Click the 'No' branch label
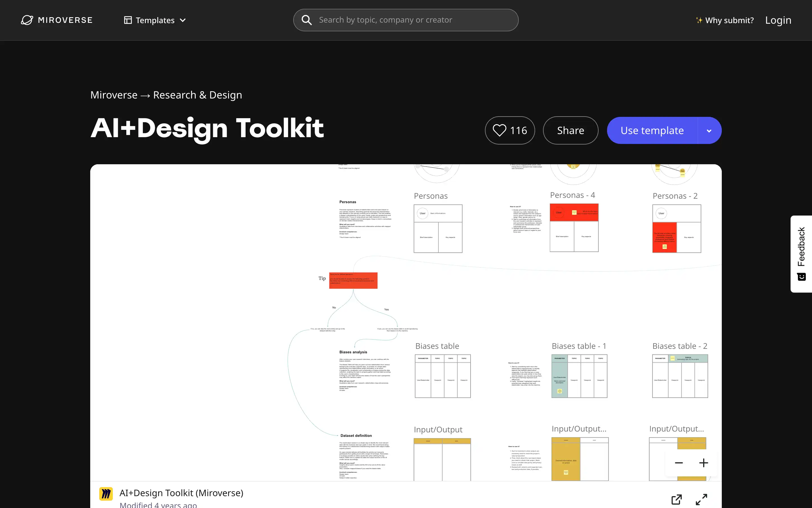This screenshot has height=508, width=812. (334, 307)
